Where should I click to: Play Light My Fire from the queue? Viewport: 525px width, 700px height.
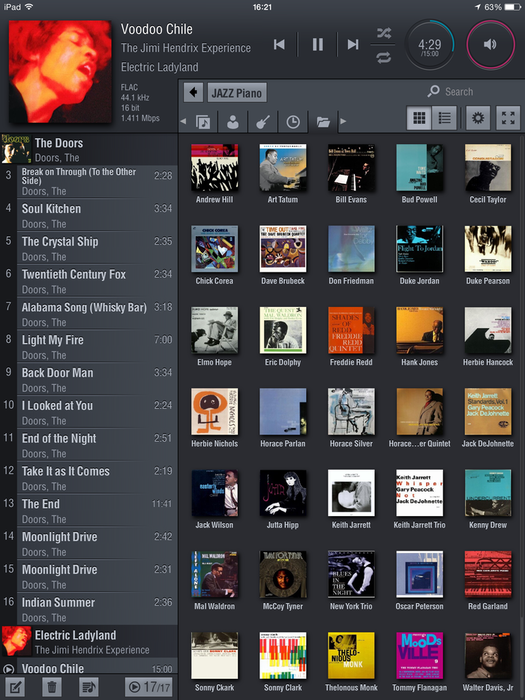(x=89, y=346)
